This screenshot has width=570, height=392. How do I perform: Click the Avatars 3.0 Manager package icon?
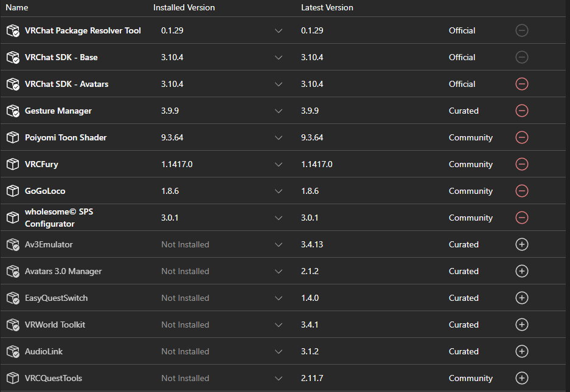(x=13, y=271)
